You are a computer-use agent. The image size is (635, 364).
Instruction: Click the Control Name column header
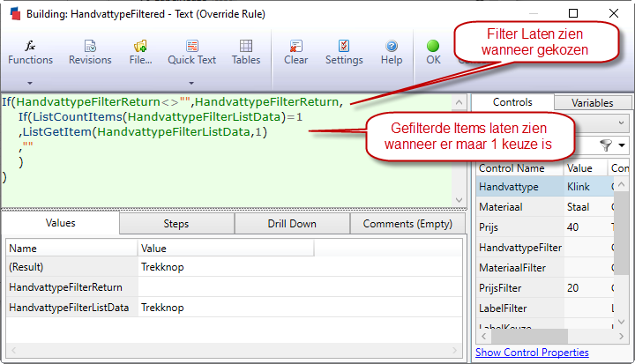point(519,168)
